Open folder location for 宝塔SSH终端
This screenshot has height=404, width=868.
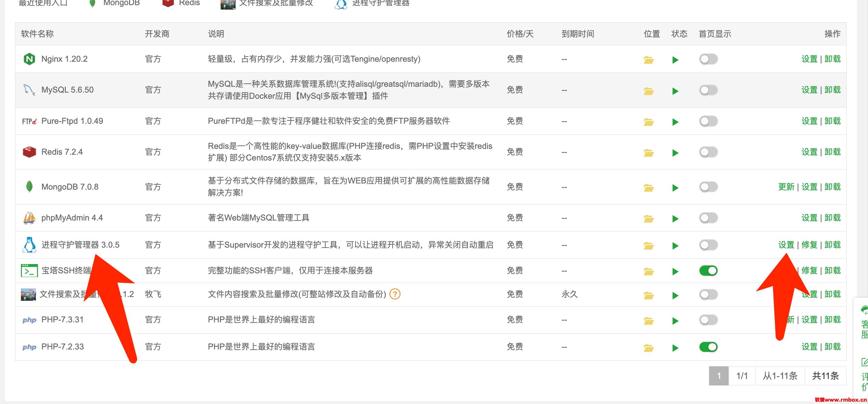tap(649, 272)
